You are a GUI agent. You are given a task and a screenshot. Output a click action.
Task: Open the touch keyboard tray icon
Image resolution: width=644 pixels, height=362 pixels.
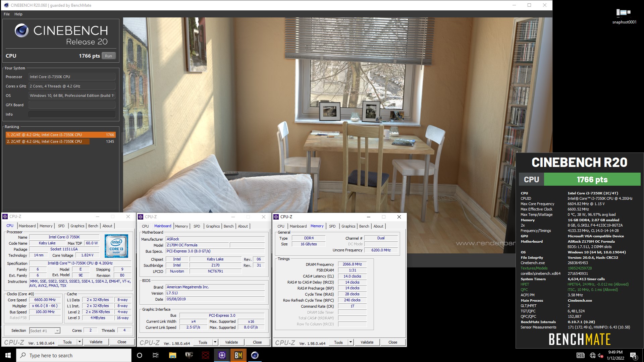pos(581,355)
